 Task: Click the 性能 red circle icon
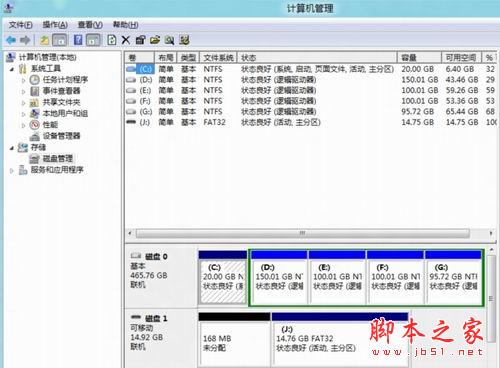(x=35, y=125)
